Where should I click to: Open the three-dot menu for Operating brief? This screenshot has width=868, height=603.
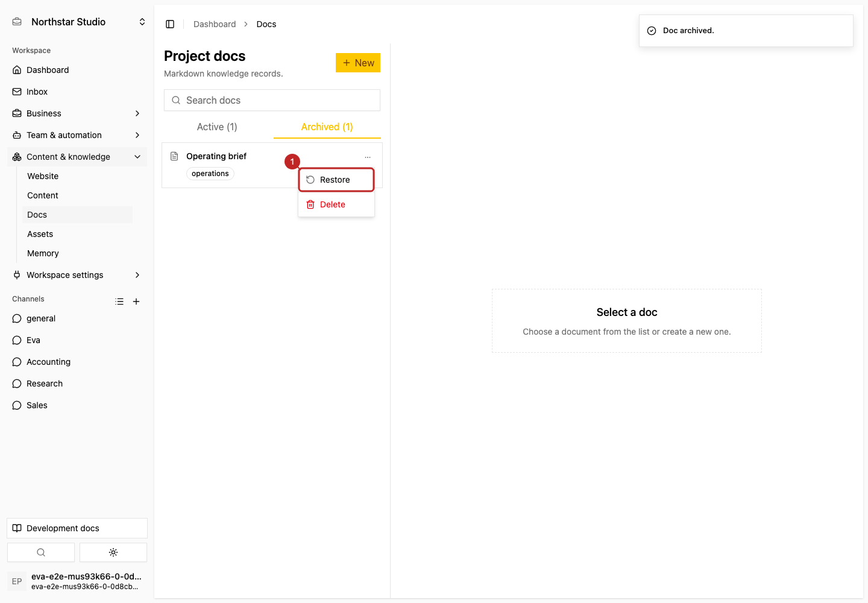tap(368, 157)
